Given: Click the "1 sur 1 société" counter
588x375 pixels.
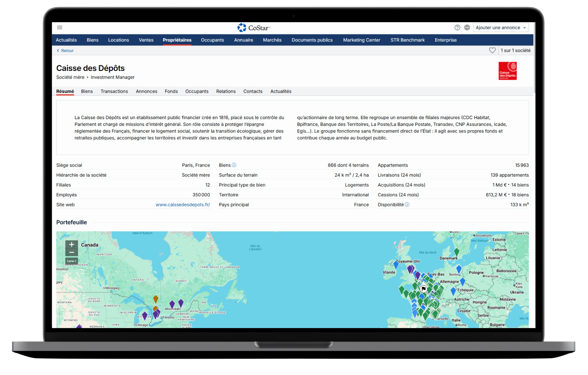Looking at the screenshot, I should click(x=515, y=50).
